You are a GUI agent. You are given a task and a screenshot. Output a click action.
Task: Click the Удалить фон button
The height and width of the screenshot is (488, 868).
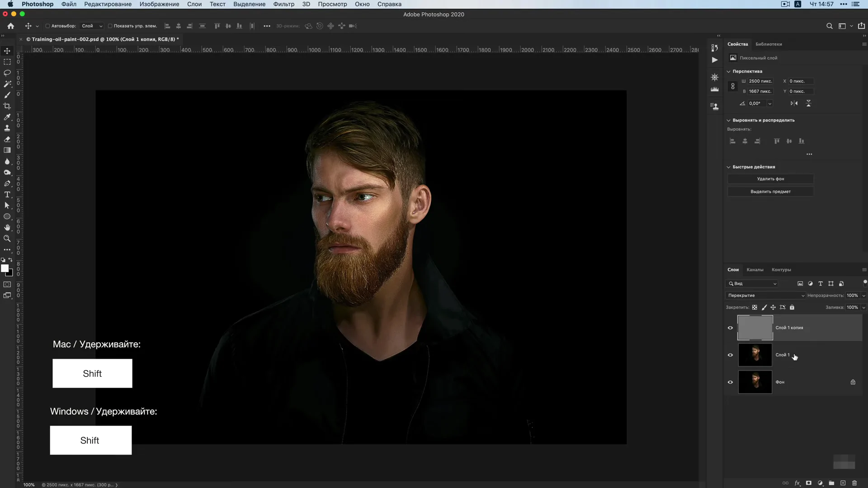click(770, 179)
